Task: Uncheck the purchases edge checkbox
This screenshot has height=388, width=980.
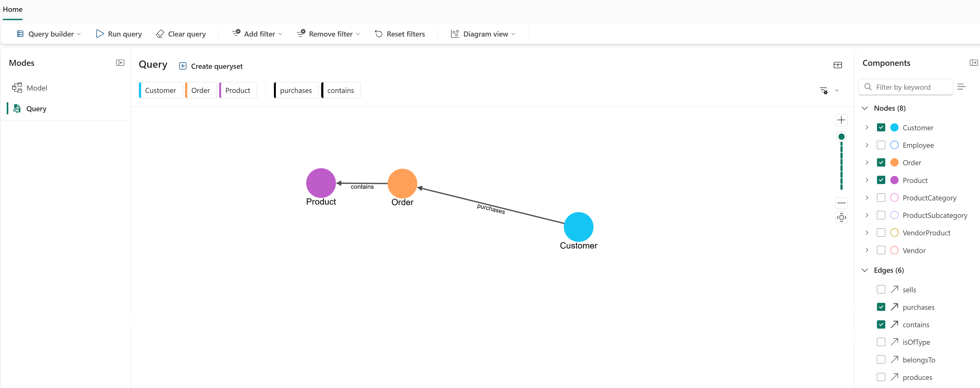Action: click(x=881, y=307)
